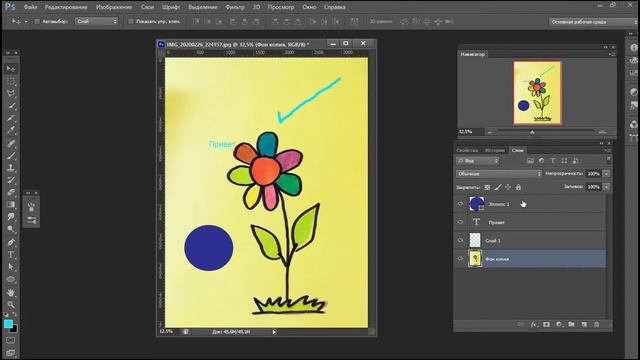
Task: Open the layer filter Вид dropdown
Action: (477, 161)
